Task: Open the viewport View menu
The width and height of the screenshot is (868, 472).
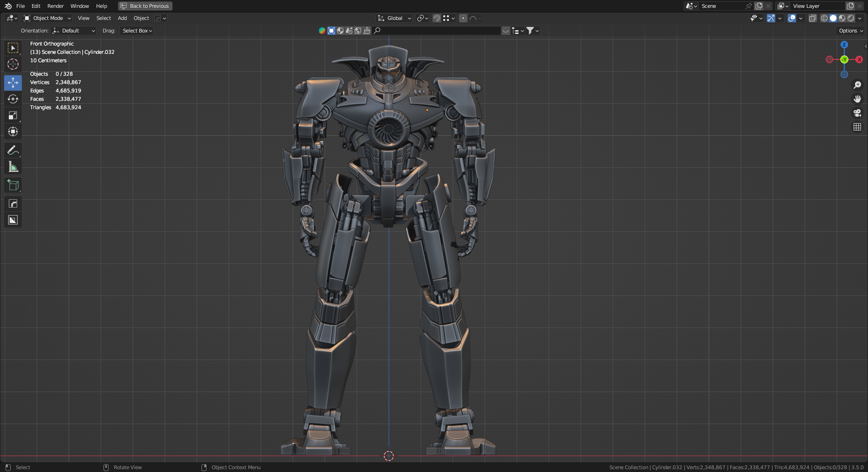Action: (84, 18)
